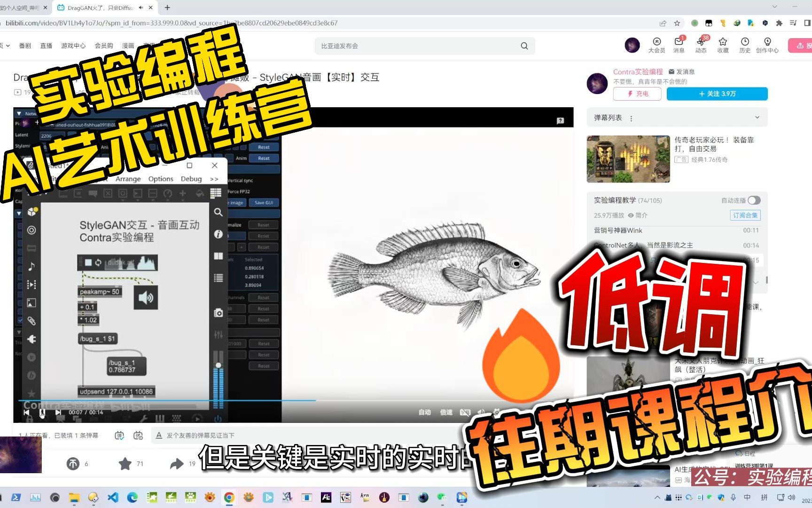Viewport: 812px width, 508px height.
Task: Open File Explorer from the taskbar
Action: (x=74, y=497)
